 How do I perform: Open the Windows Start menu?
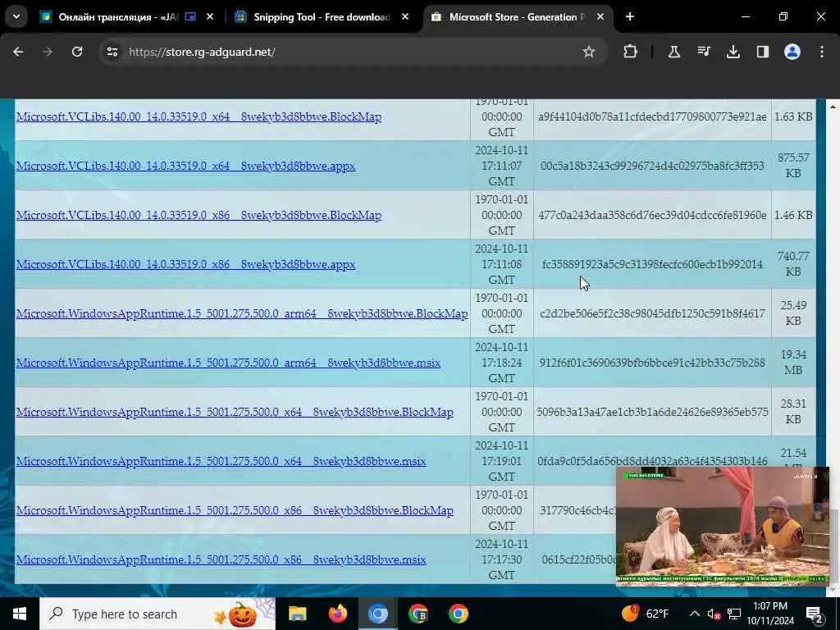point(20,614)
